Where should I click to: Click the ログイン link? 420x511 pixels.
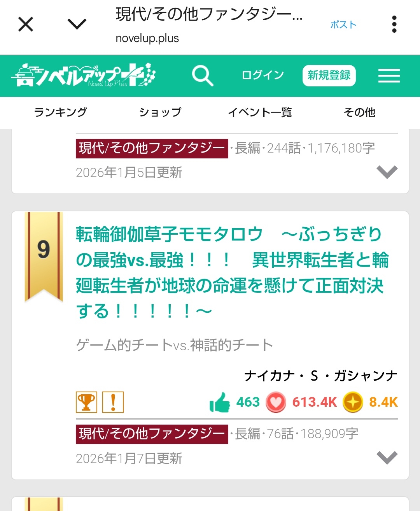click(x=263, y=75)
